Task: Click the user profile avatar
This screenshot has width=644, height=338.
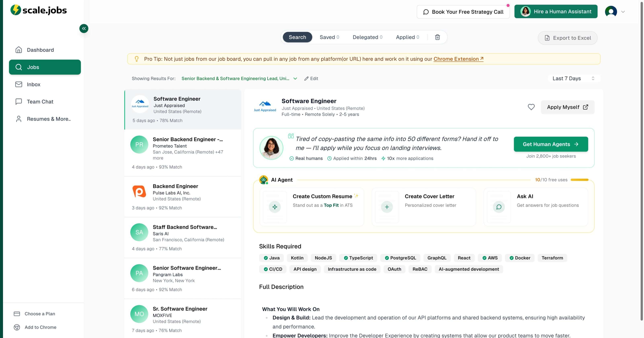Action: point(611,11)
